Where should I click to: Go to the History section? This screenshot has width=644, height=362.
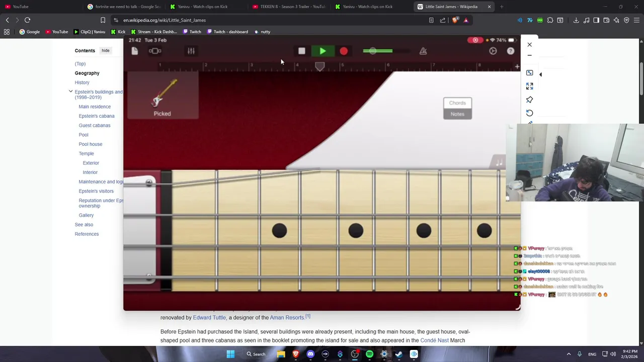82,82
